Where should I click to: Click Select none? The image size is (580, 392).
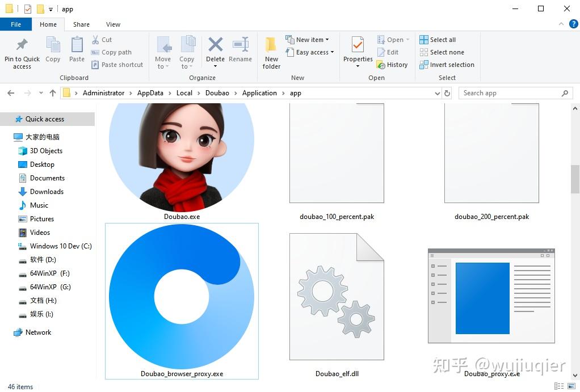[x=442, y=52]
